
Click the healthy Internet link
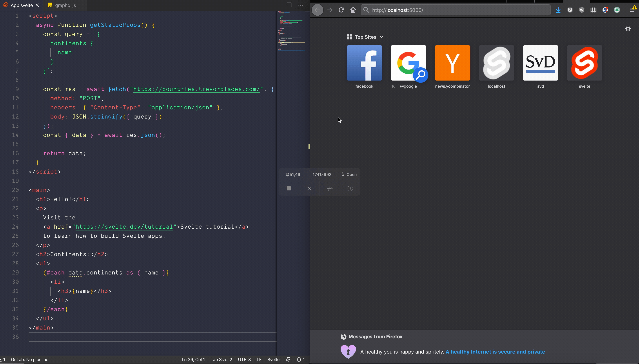(495, 352)
